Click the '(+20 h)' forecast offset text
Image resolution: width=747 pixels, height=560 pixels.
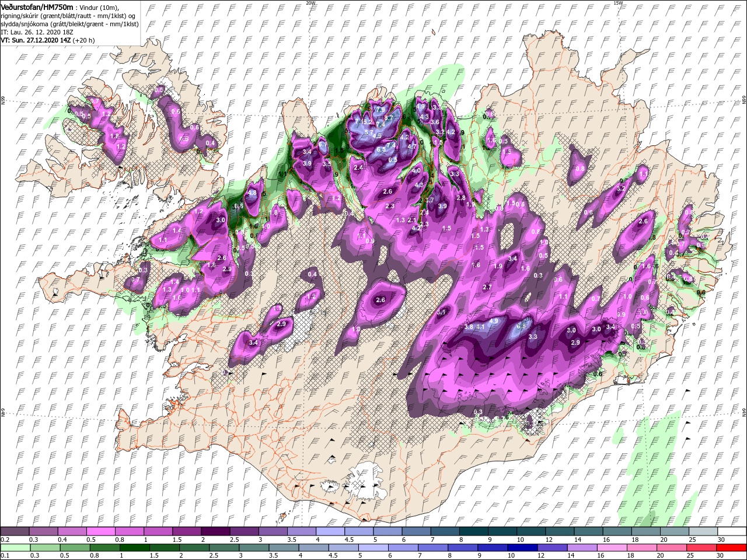click(84, 41)
